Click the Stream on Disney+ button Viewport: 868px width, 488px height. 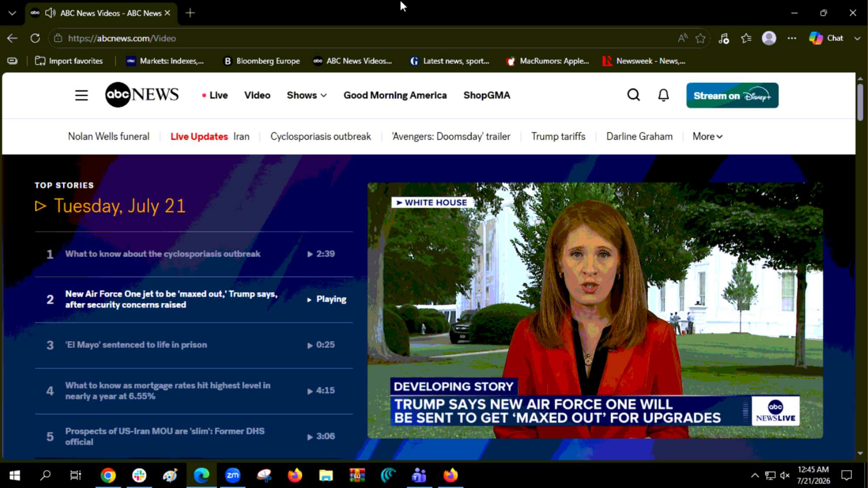732,95
